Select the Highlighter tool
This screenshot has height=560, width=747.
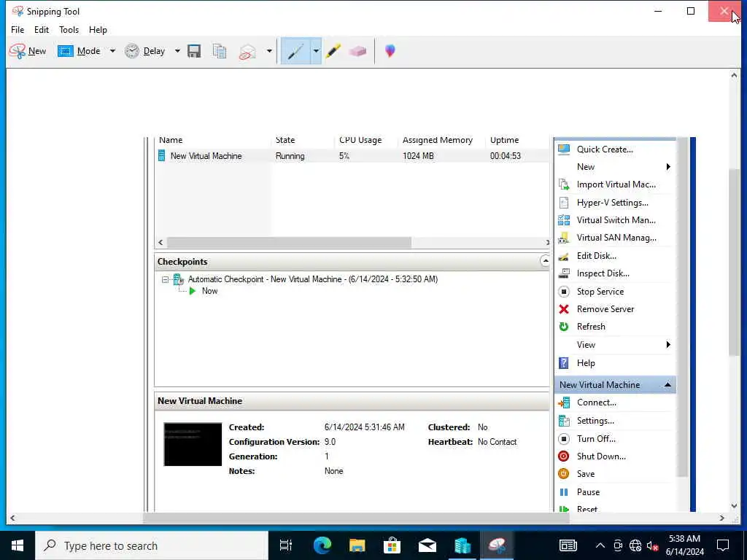click(x=333, y=51)
